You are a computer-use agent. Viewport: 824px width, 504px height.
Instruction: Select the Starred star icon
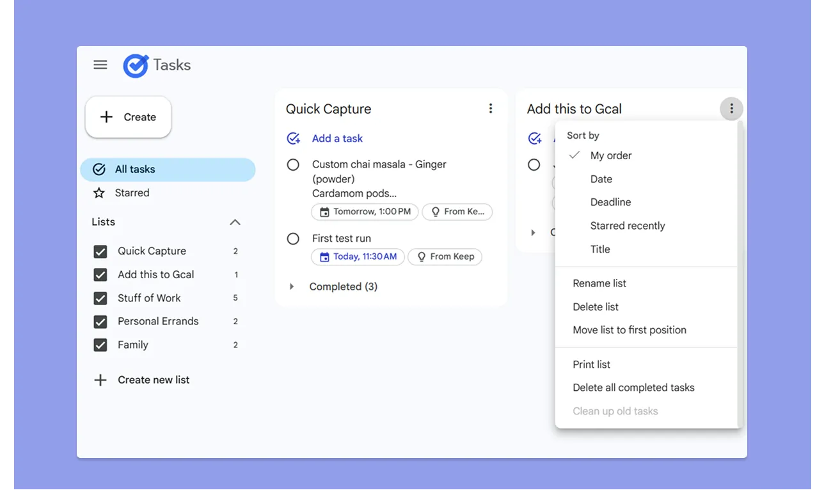pyautogui.click(x=100, y=192)
